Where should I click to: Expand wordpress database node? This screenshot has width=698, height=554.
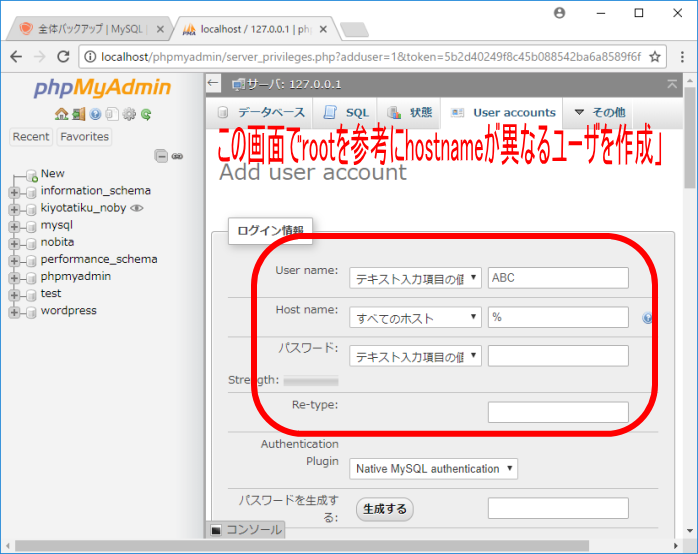[14, 312]
